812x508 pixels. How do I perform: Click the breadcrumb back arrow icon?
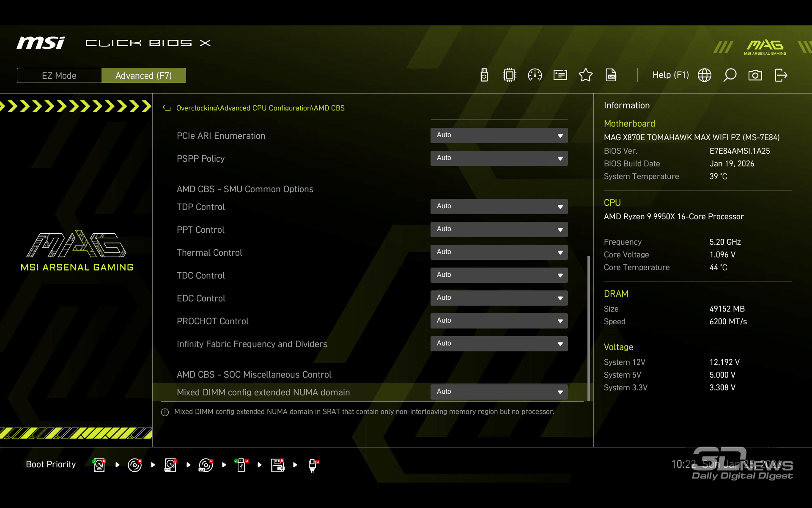point(167,108)
